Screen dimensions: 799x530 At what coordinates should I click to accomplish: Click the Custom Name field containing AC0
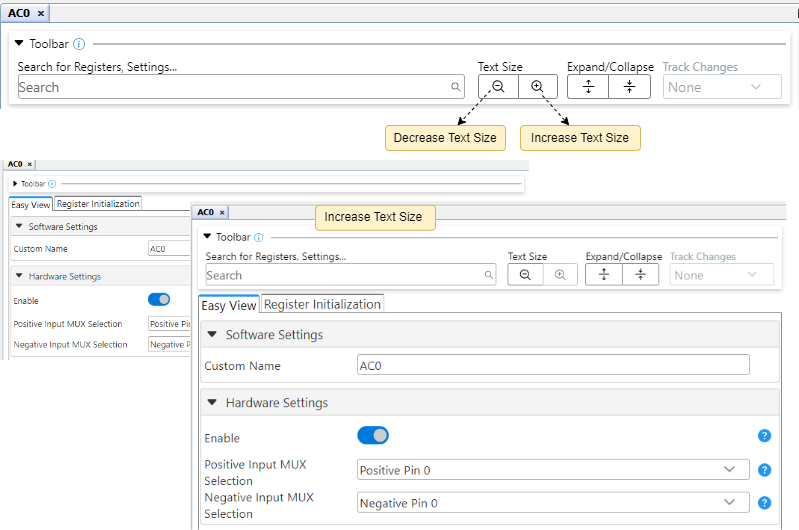[x=553, y=366]
